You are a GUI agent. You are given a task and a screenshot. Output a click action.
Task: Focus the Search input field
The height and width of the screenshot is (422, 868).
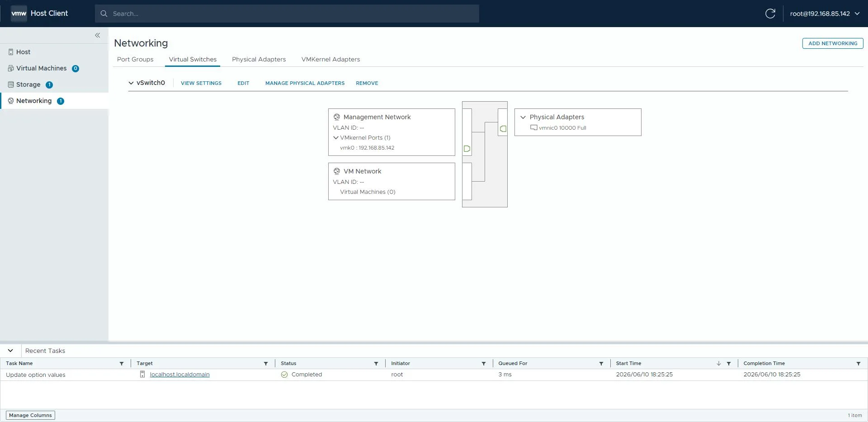click(287, 14)
